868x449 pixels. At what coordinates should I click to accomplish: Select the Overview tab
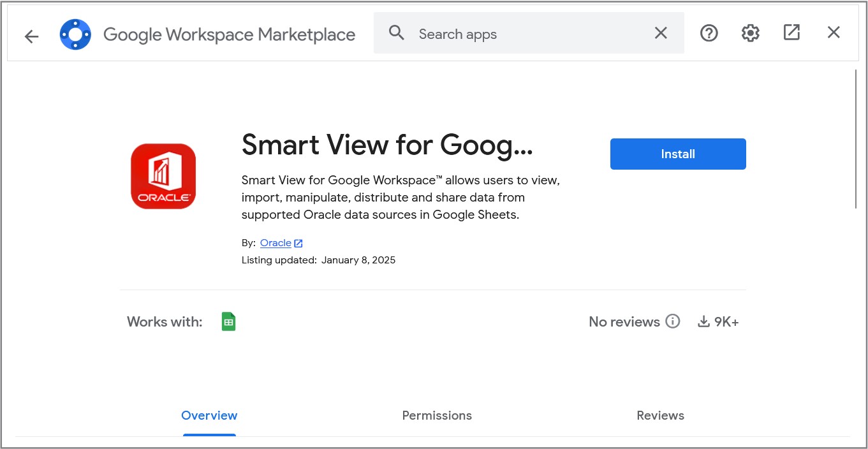point(209,415)
